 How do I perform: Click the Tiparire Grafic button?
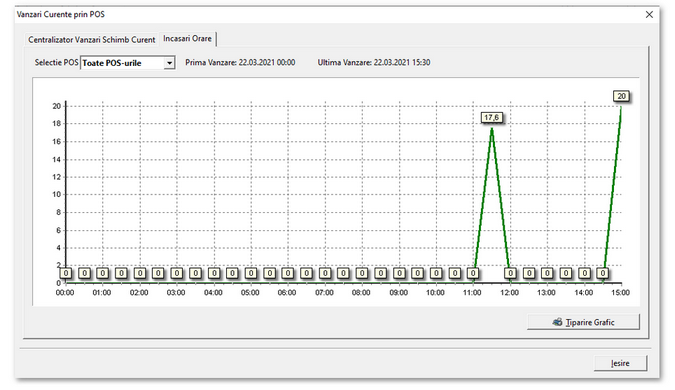pyautogui.click(x=583, y=322)
